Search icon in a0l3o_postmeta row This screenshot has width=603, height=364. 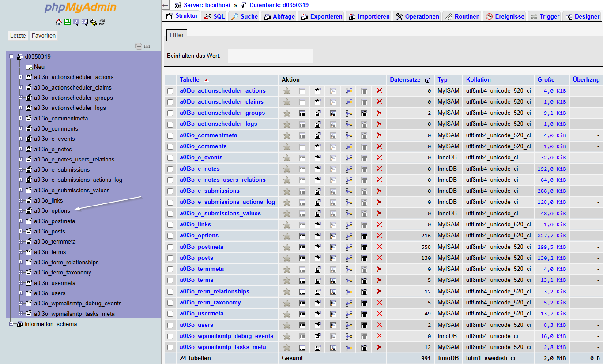(x=333, y=247)
